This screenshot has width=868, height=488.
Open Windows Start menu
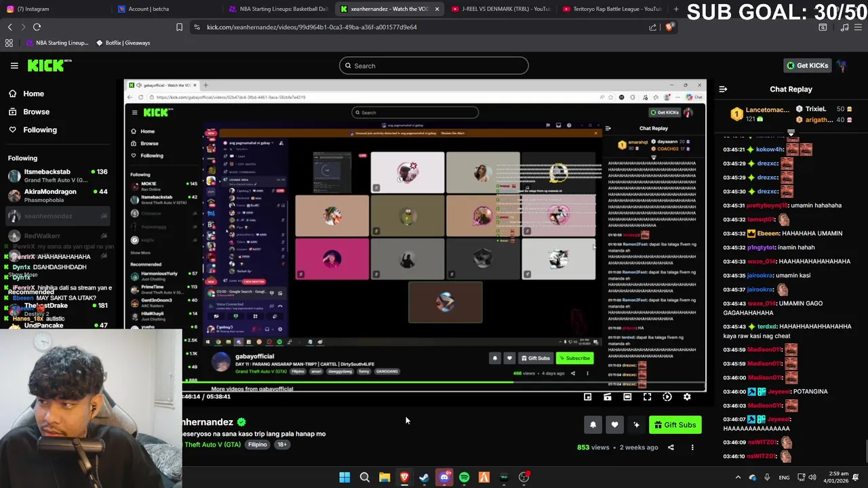(x=344, y=477)
